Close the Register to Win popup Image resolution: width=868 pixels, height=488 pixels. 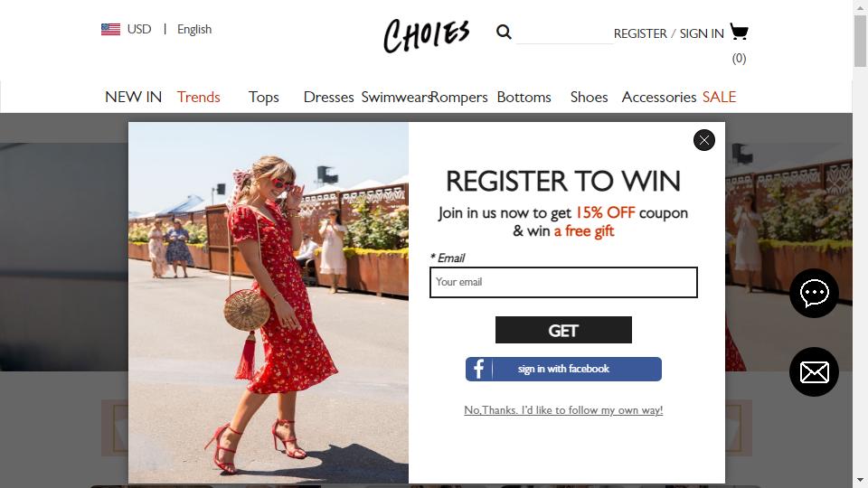pyautogui.click(x=704, y=140)
